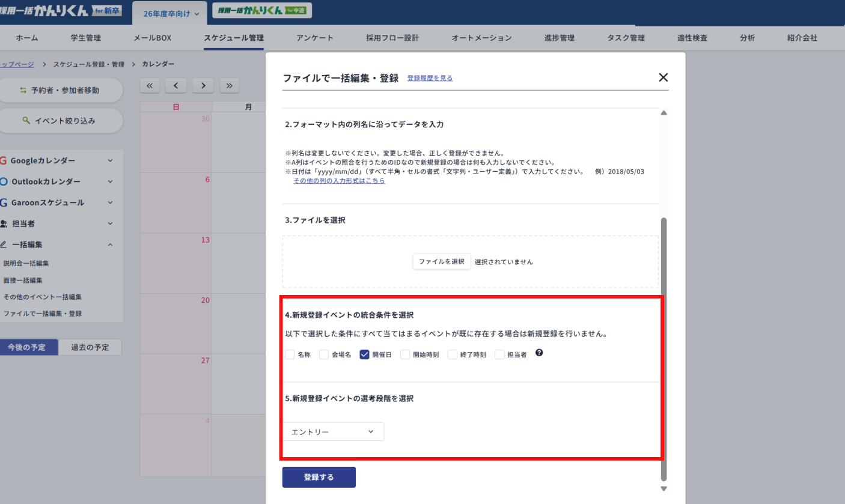845x504 pixels.
Task: Open イベント絞り込み with the magnifier icon
Action: (x=28, y=121)
